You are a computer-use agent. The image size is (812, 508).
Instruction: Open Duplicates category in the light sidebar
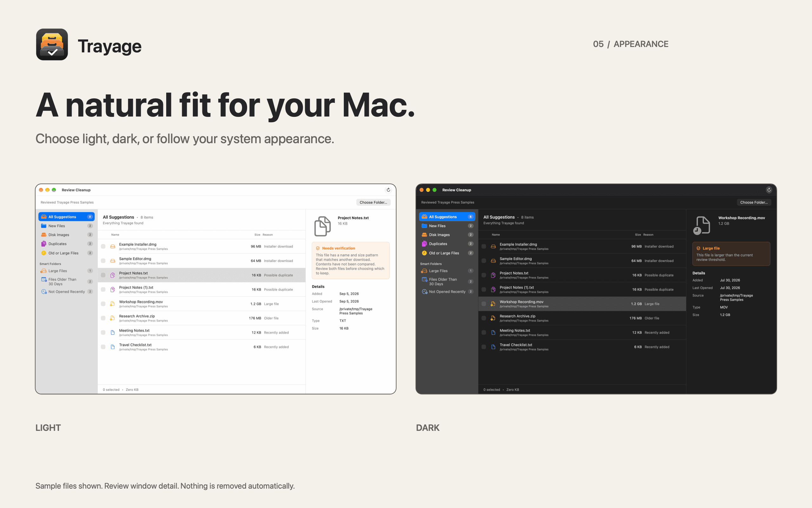[x=66, y=244]
